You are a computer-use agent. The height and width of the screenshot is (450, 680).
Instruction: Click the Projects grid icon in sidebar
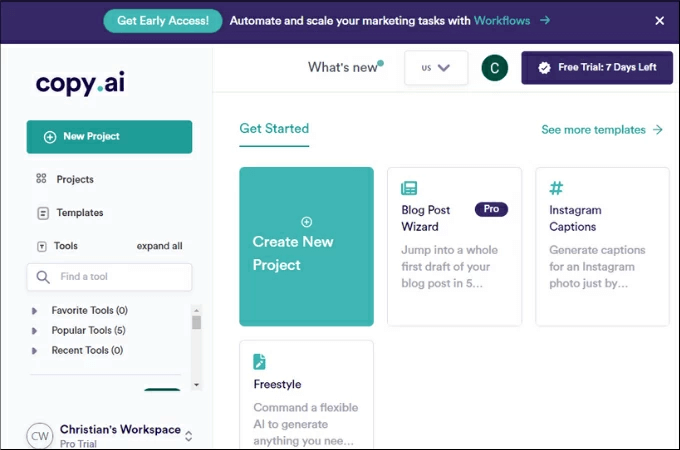pyautogui.click(x=42, y=179)
